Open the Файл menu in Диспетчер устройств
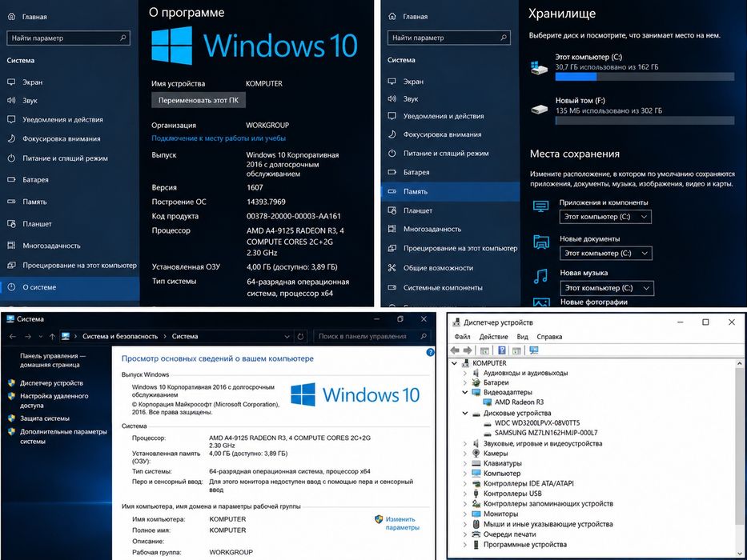 click(x=462, y=337)
